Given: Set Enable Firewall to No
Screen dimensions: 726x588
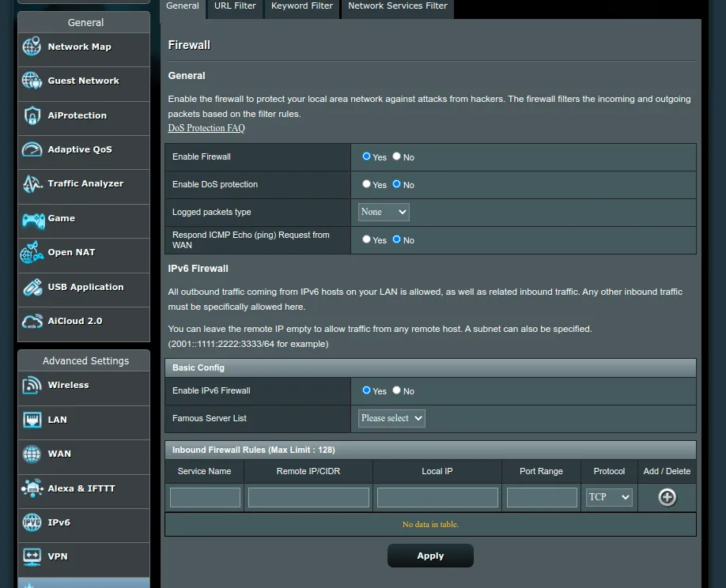Looking at the screenshot, I should pos(397,156).
